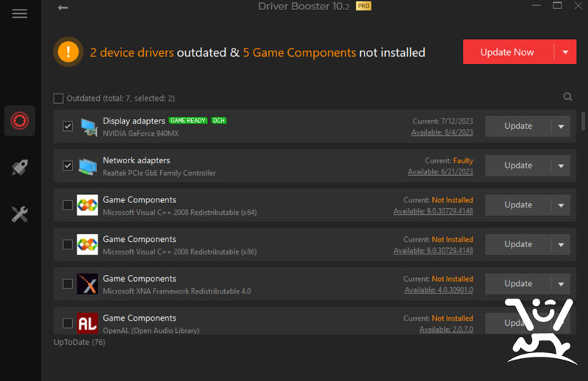Click the PRO badge
Image resolution: width=588 pixels, height=381 pixels.
(x=363, y=6)
